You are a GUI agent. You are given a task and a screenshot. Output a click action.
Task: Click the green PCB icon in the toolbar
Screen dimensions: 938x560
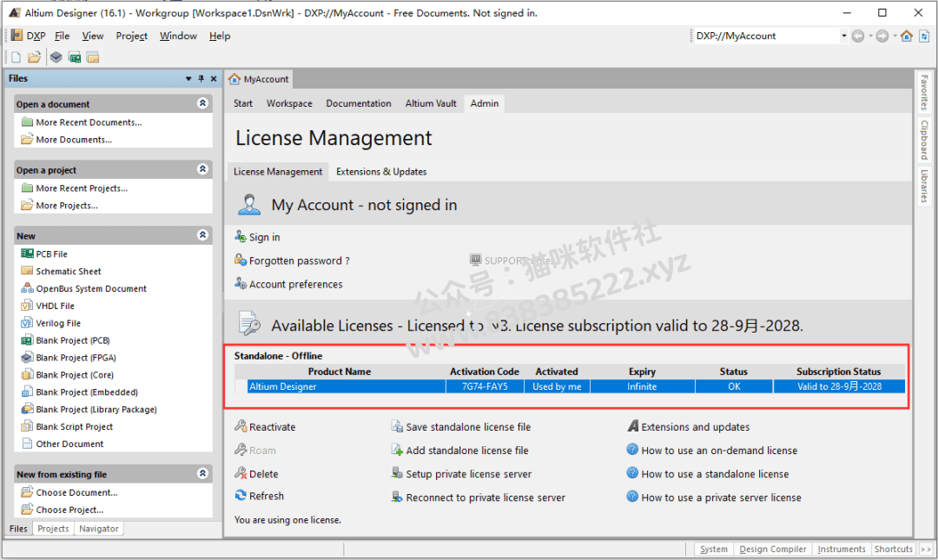[x=75, y=57]
